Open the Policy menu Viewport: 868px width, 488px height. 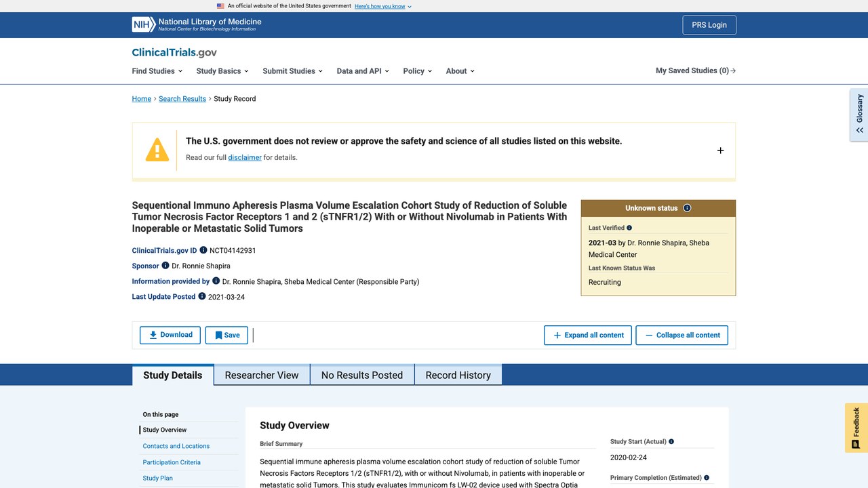tap(417, 71)
